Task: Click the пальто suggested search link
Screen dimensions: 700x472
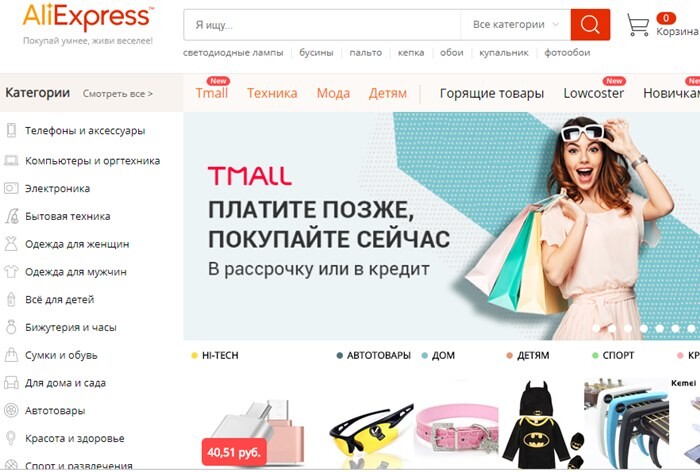Action: pos(366,53)
